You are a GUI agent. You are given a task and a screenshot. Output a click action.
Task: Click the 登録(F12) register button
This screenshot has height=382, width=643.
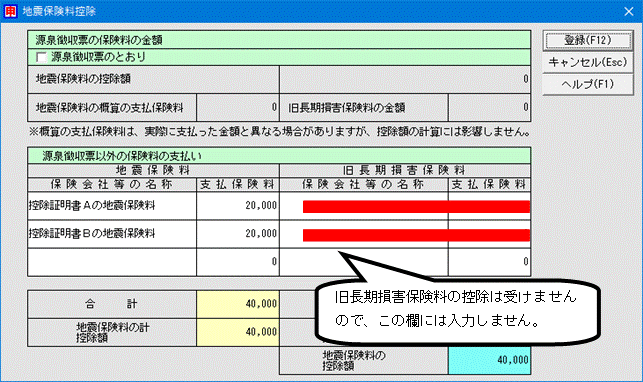588,40
